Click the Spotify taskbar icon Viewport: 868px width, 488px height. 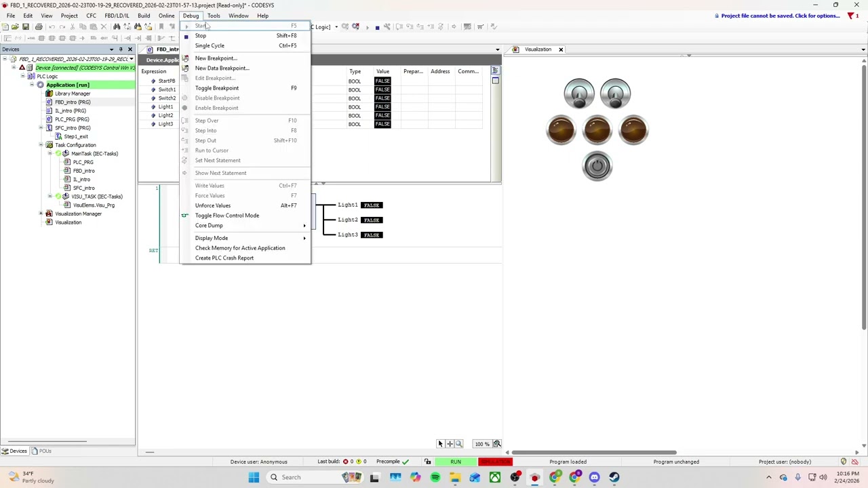pos(435,477)
